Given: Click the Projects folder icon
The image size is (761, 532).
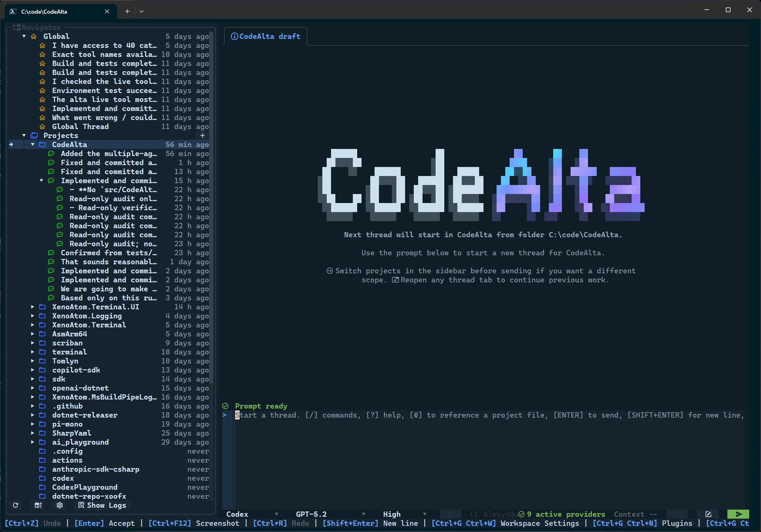Looking at the screenshot, I should [x=34, y=136].
